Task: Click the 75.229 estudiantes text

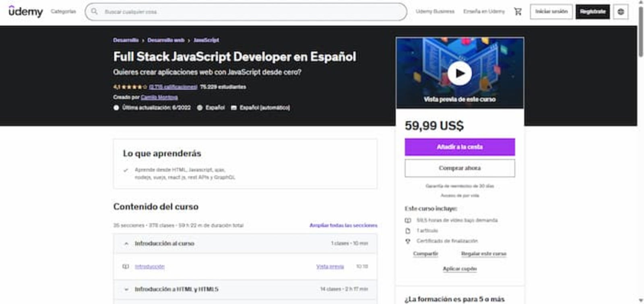Action: [x=223, y=87]
